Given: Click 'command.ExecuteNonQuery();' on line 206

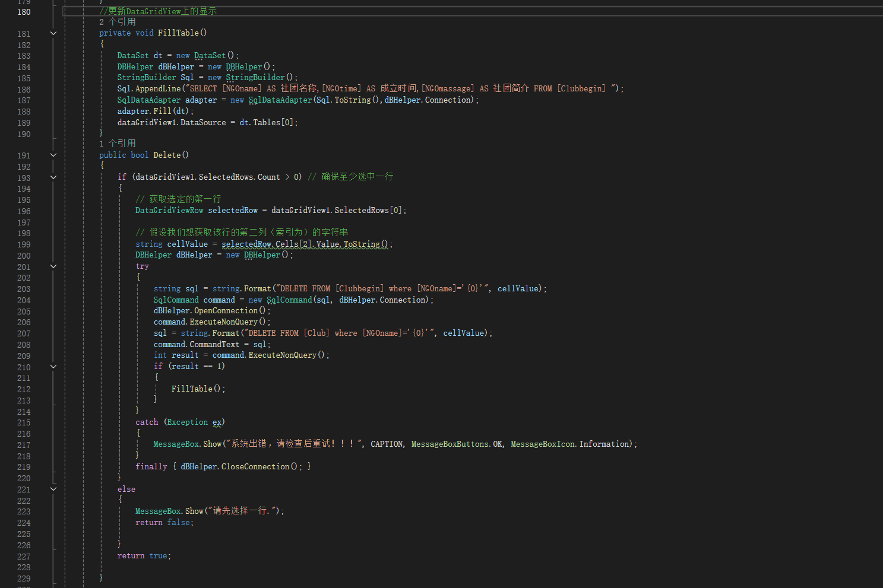Looking at the screenshot, I should pos(212,322).
